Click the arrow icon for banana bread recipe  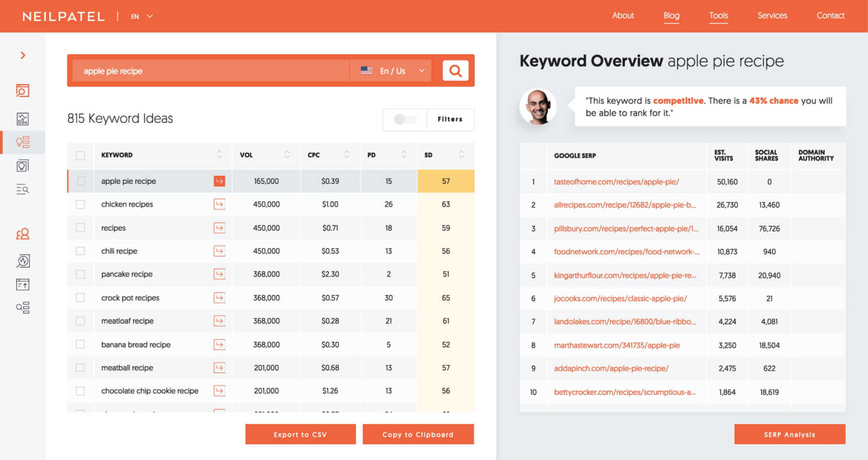219,344
